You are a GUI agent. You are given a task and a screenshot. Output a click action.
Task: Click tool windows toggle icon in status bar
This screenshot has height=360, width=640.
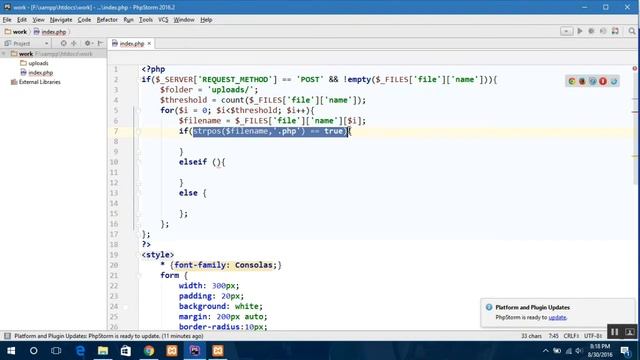7,336
